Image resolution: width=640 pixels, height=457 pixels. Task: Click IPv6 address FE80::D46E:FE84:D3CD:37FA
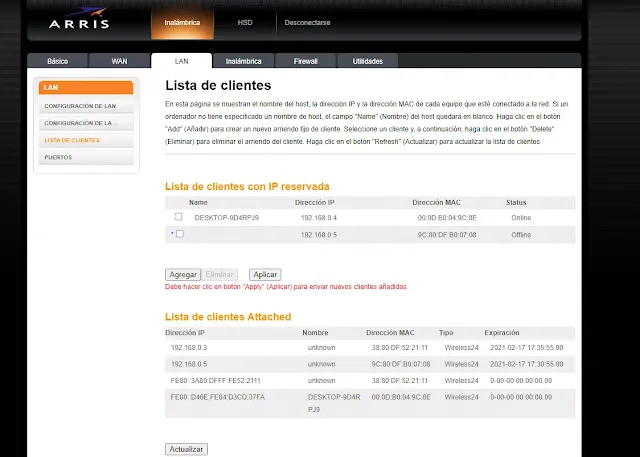pyautogui.click(x=218, y=397)
